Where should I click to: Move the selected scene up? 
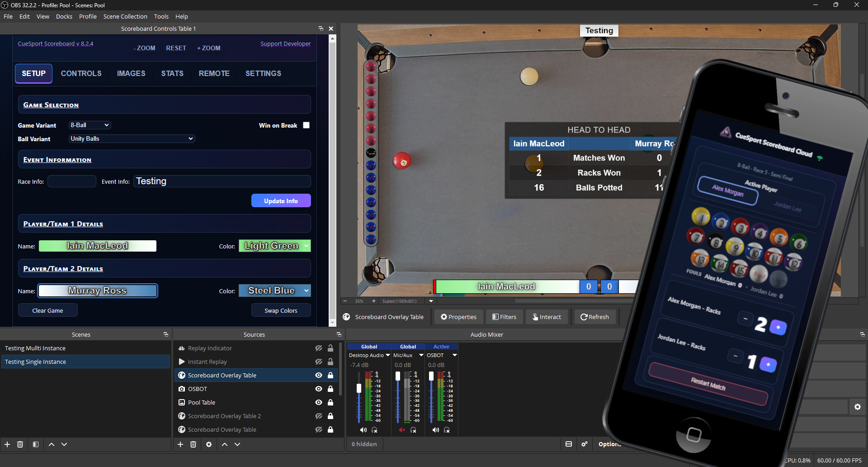52,444
